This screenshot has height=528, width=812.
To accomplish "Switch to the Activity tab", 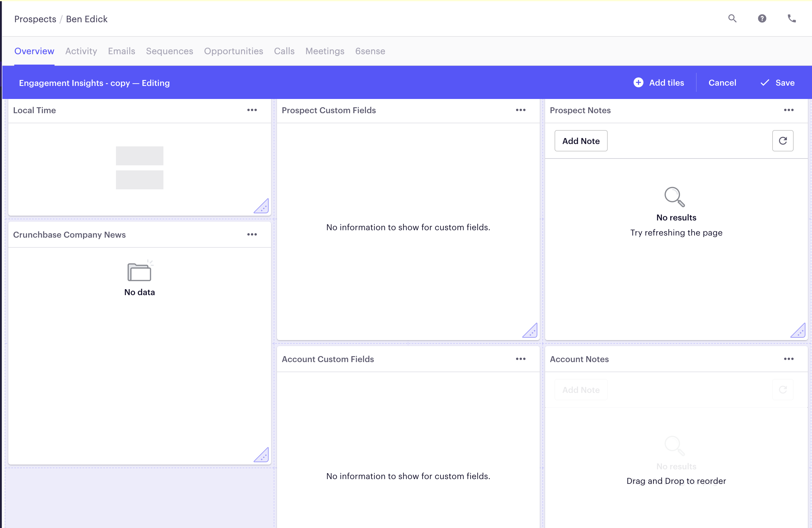I will click(81, 51).
